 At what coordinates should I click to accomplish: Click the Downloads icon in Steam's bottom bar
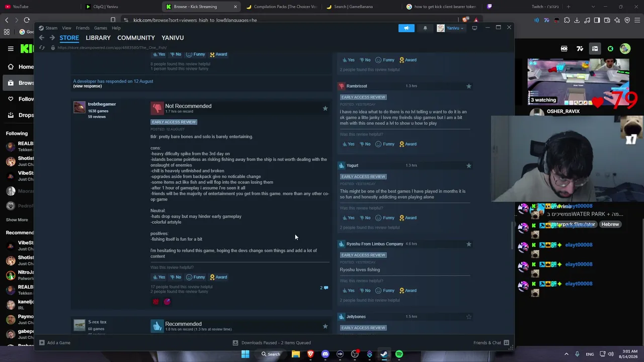coord(235,343)
